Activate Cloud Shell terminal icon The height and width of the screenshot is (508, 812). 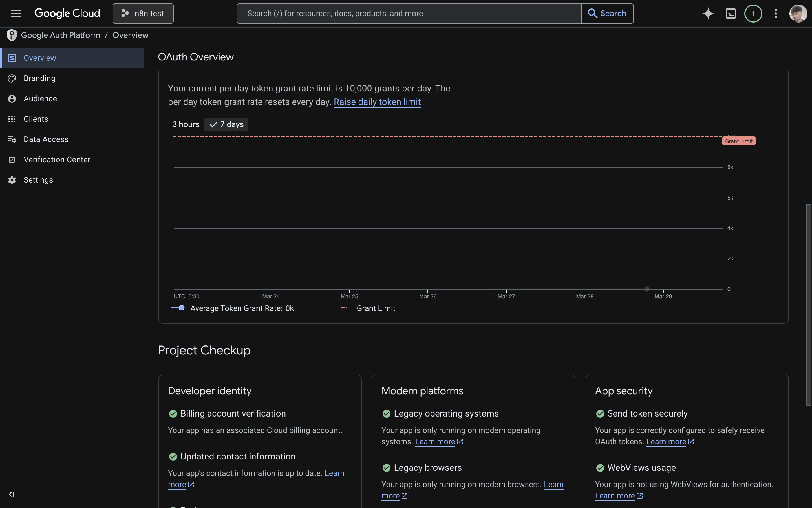[731, 14]
